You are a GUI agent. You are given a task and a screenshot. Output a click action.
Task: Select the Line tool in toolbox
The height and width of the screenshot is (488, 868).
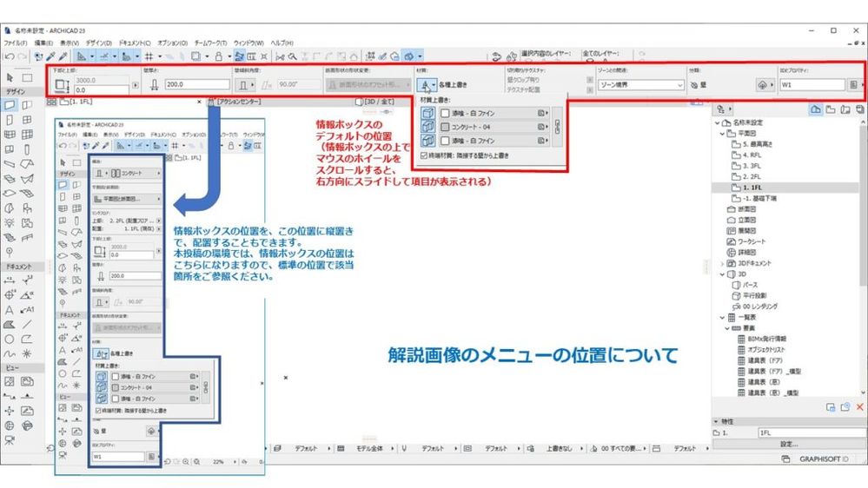(27, 324)
